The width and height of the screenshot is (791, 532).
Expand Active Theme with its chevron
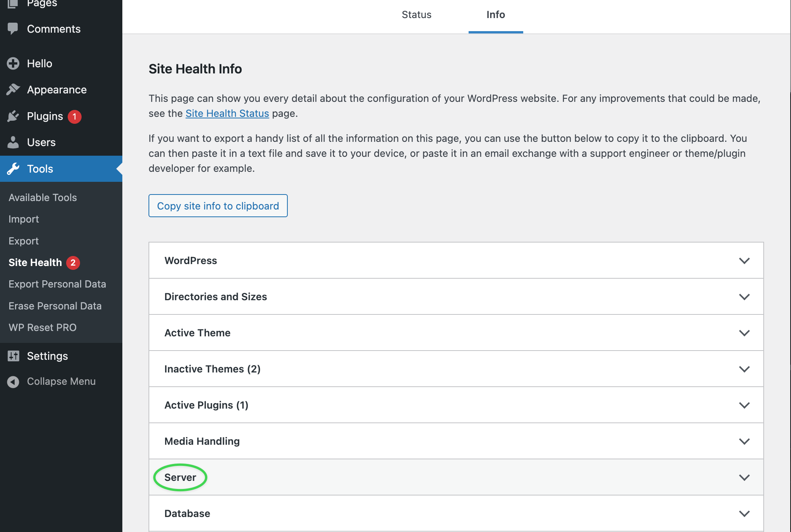point(744,333)
